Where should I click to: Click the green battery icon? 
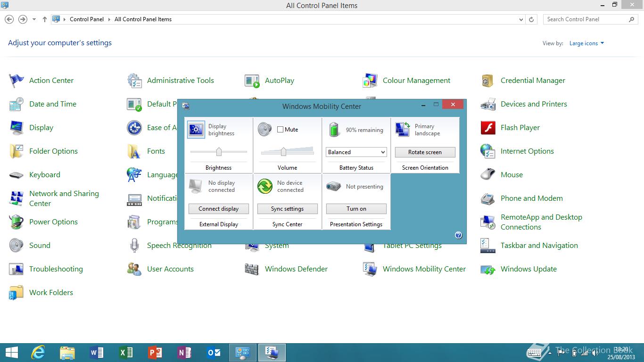(334, 129)
